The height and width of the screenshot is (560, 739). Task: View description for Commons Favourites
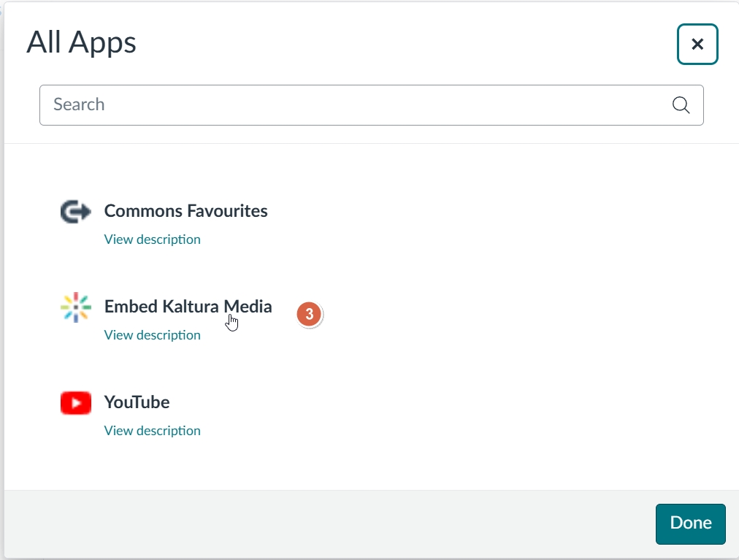(x=152, y=239)
